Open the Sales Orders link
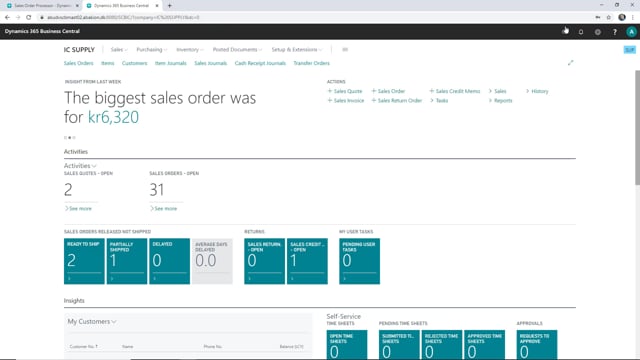Viewport: 640px width, 360px height. pyautogui.click(x=78, y=63)
